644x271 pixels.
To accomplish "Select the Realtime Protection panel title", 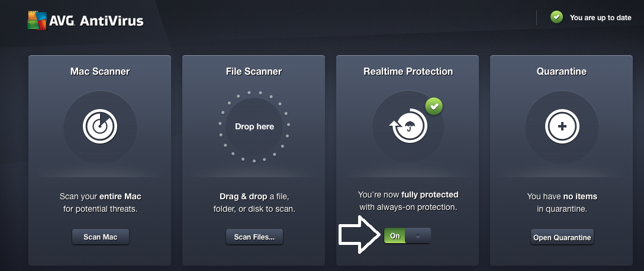I will (x=408, y=72).
